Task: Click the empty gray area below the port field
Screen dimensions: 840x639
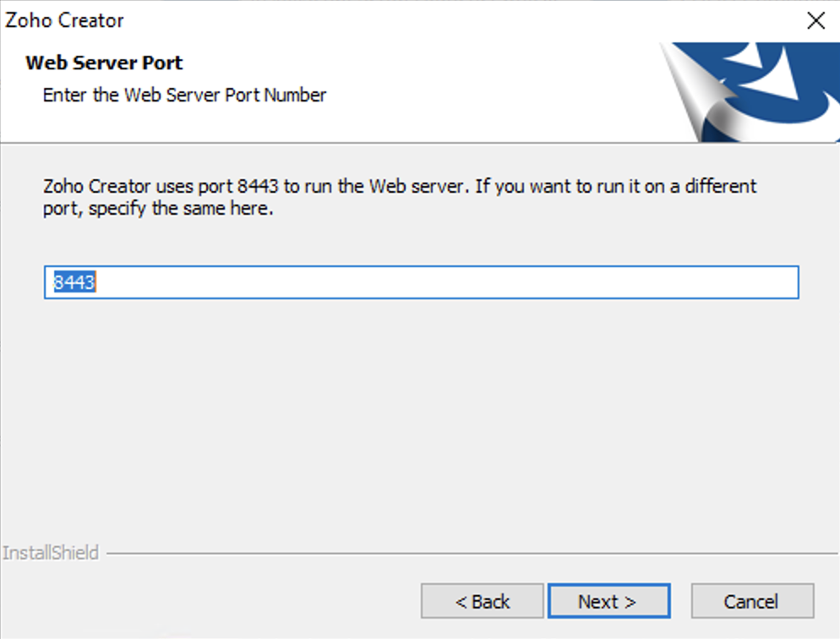Action: 422,418
